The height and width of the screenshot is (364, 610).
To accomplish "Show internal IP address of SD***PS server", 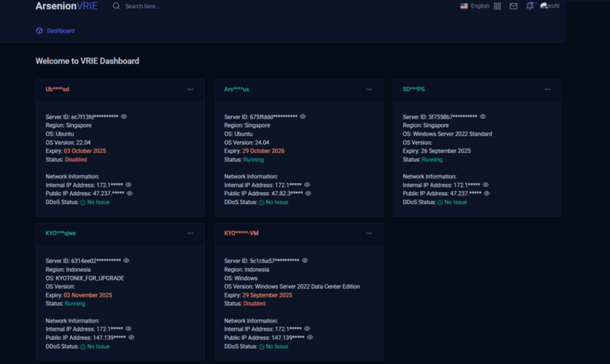I will pos(486,185).
